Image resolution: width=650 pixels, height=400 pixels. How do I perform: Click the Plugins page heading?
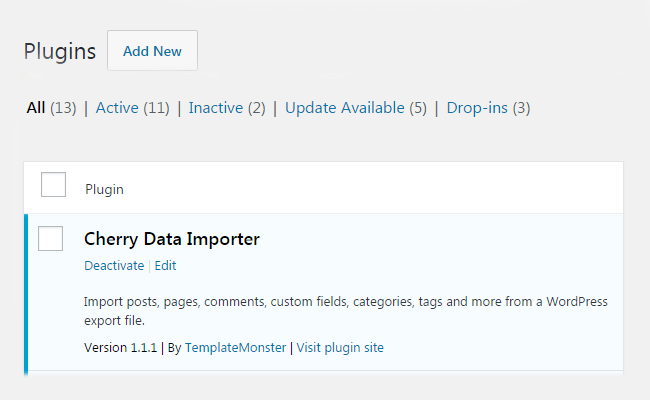coord(60,51)
